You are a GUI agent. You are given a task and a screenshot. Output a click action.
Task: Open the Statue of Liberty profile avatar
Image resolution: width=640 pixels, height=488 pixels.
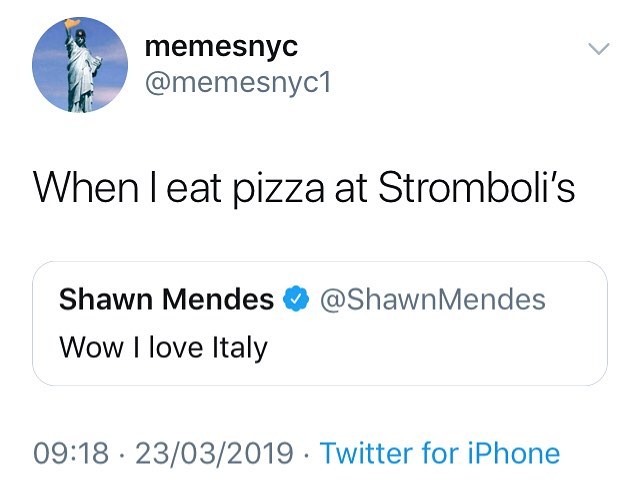point(80,65)
